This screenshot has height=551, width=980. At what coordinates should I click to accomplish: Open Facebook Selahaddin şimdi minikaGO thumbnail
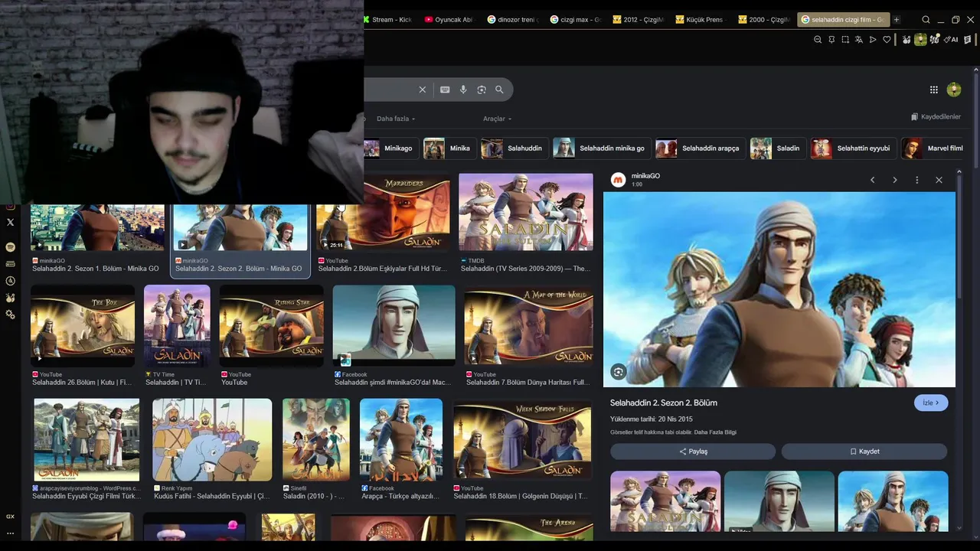click(394, 324)
